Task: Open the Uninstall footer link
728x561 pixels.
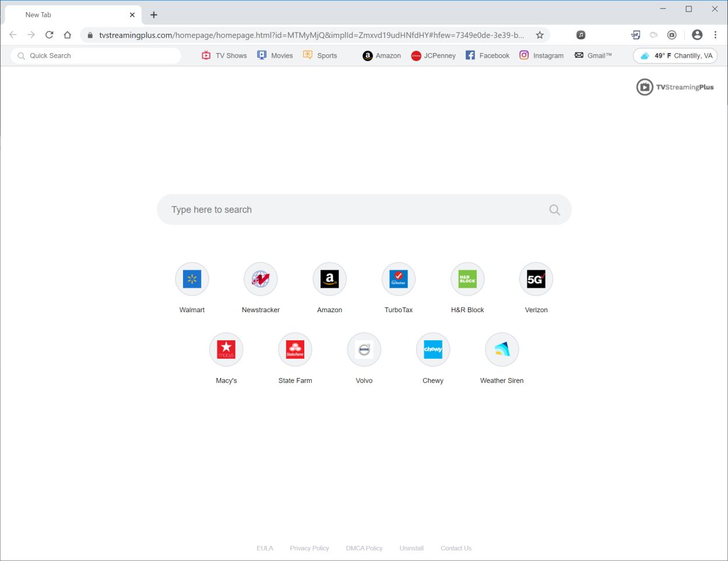Action: (412, 548)
